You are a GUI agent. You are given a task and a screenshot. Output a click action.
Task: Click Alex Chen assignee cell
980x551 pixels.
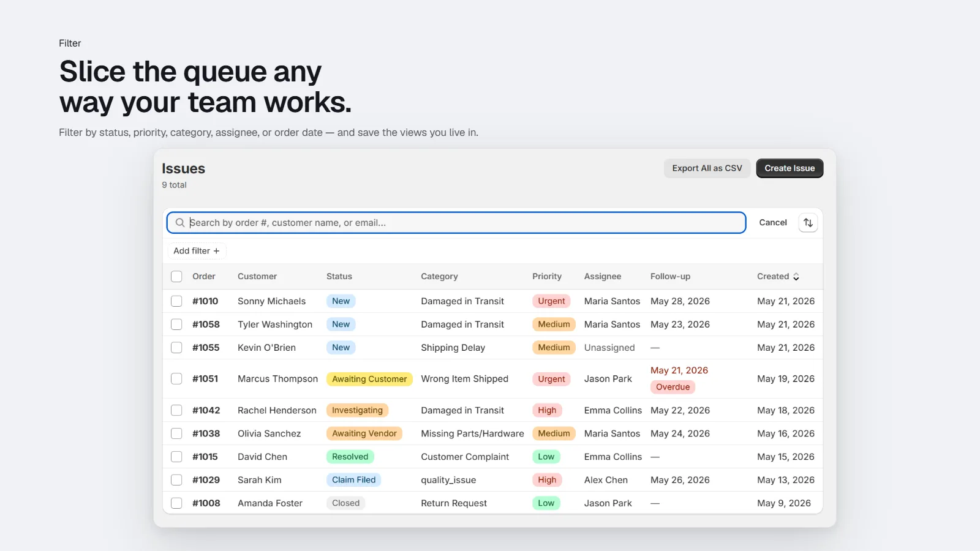click(606, 480)
